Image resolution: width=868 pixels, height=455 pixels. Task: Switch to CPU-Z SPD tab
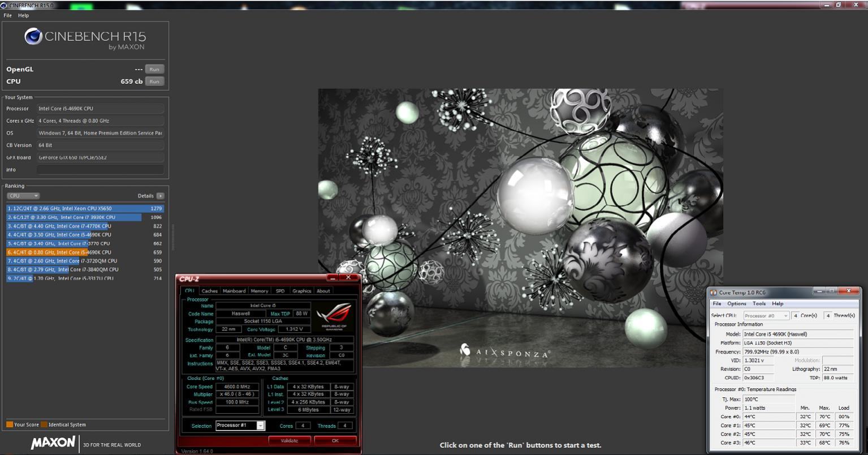(x=280, y=291)
